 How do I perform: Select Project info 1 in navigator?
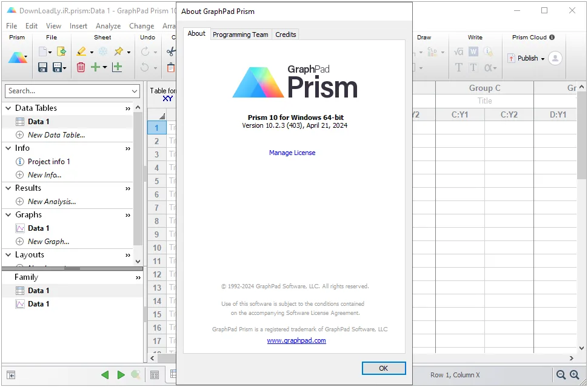tap(48, 162)
